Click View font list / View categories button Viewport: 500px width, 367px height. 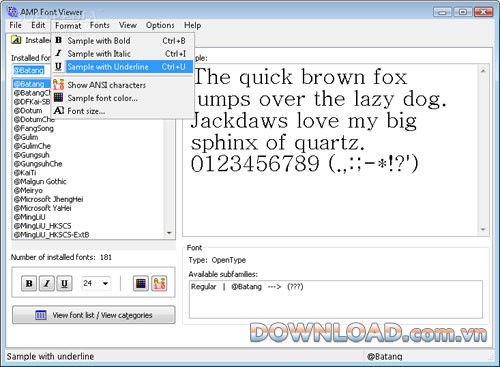pos(94,315)
